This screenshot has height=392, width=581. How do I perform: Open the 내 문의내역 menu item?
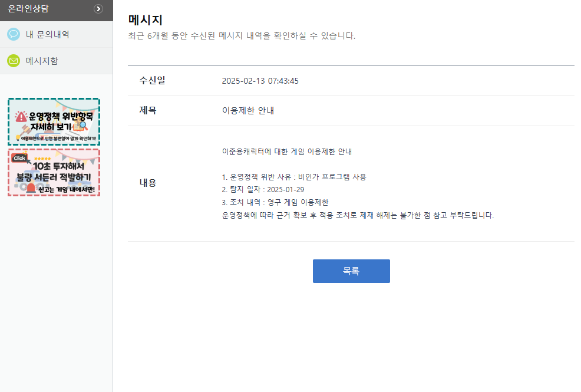coord(47,34)
